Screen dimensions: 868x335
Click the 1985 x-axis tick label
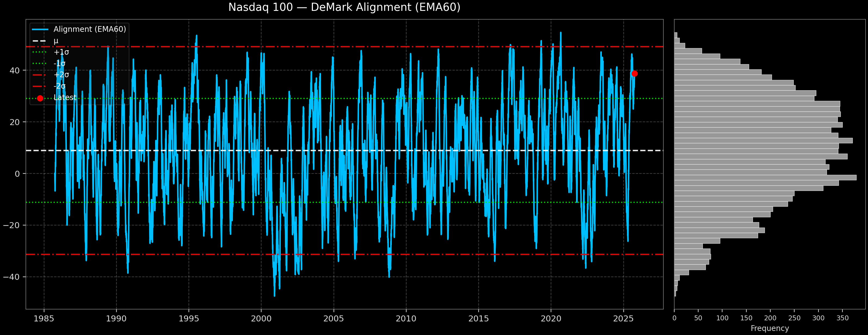pyautogui.click(x=44, y=318)
